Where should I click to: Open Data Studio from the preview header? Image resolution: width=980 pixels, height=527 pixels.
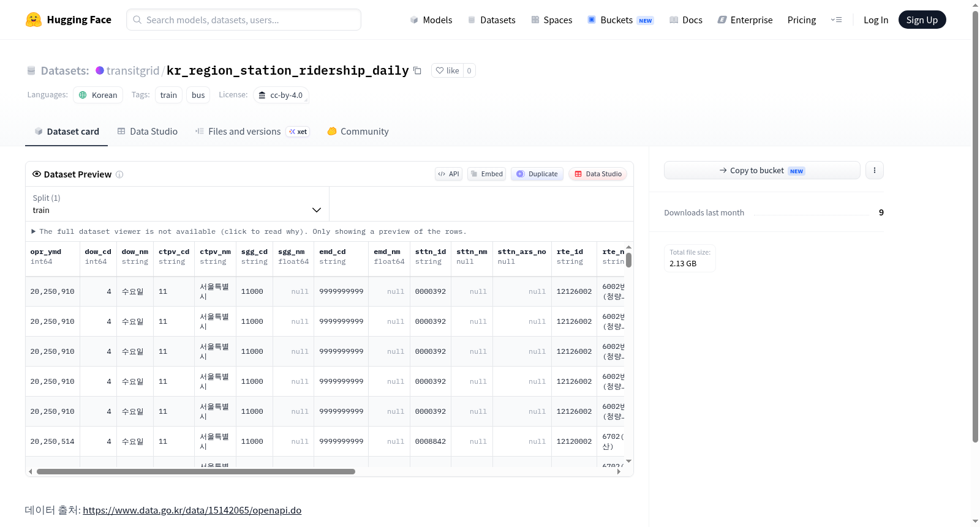(598, 174)
